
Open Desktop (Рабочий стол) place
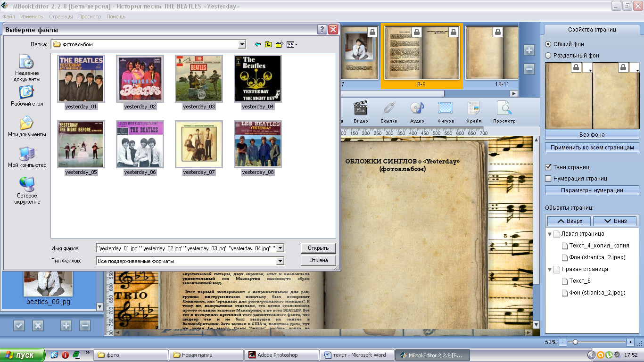[x=27, y=96]
